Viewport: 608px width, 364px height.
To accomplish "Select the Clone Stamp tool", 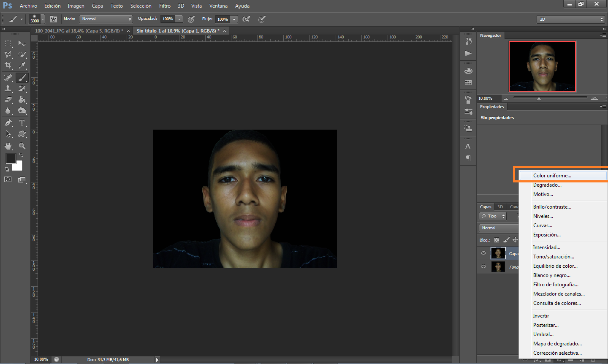I will 8,89.
